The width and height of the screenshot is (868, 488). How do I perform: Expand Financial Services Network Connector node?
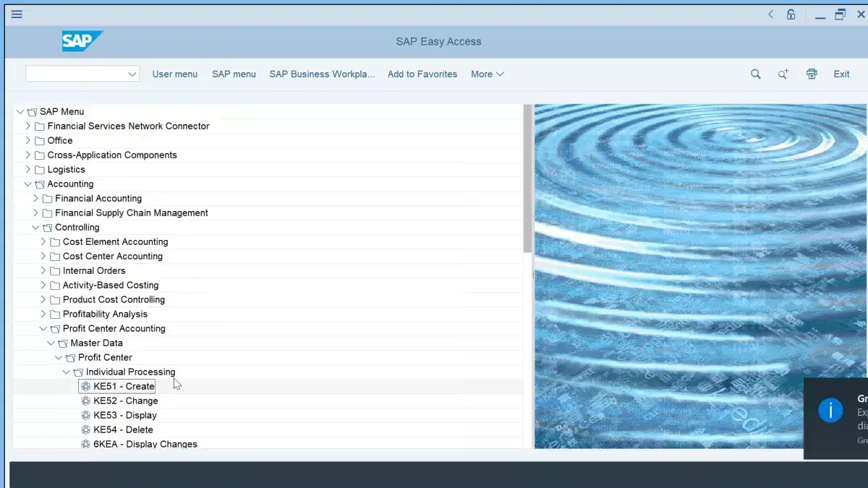[28, 126]
